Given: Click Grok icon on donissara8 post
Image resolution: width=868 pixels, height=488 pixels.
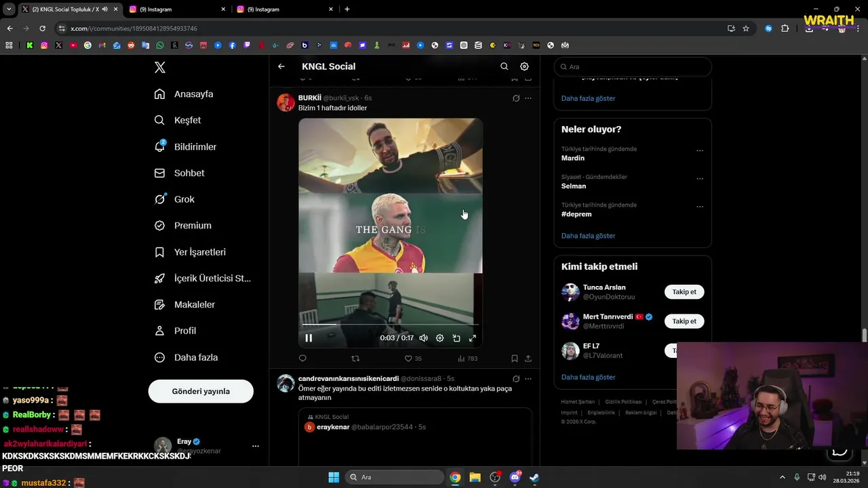Looking at the screenshot, I should click(516, 379).
